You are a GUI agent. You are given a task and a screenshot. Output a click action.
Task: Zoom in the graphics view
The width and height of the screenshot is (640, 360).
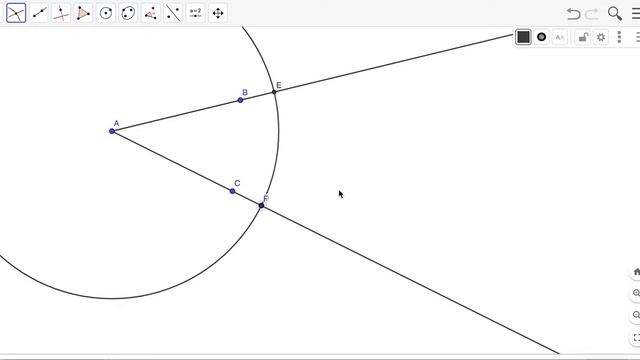[636, 293]
